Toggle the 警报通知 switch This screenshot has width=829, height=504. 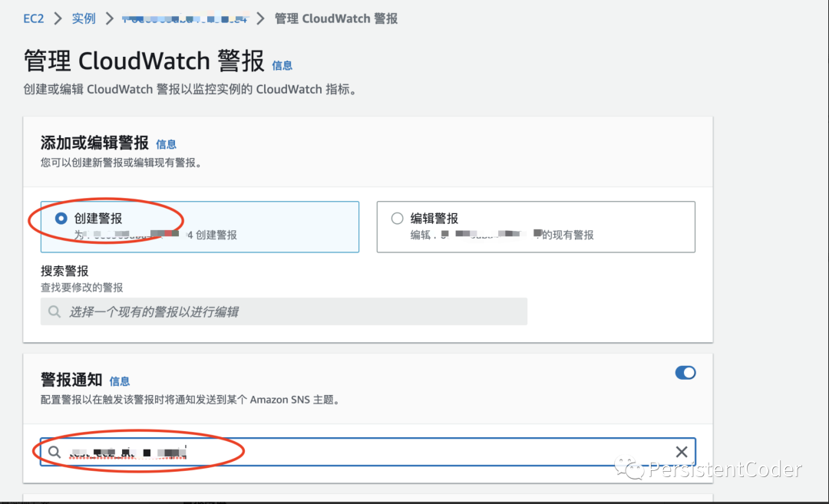click(x=685, y=373)
